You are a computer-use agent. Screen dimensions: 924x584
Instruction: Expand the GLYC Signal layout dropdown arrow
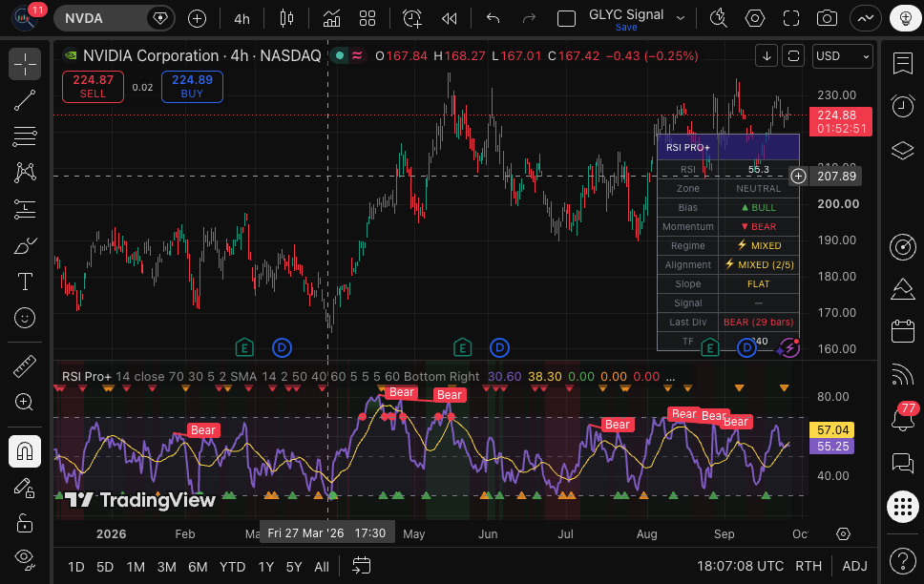point(681,18)
